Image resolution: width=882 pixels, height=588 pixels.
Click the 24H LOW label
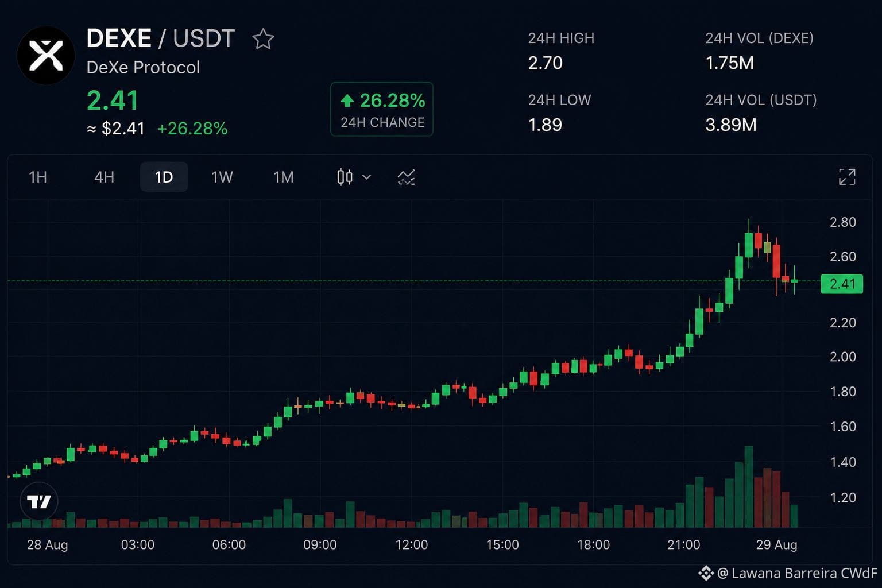559,100
